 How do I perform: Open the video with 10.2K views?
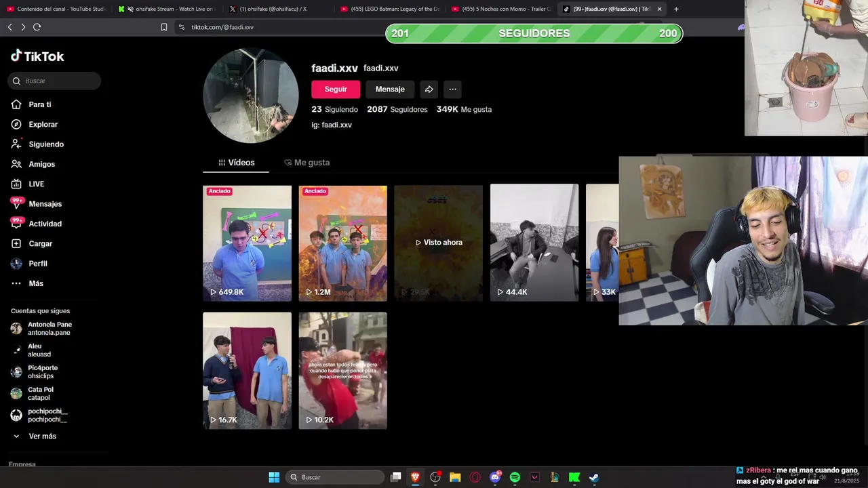tap(343, 371)
